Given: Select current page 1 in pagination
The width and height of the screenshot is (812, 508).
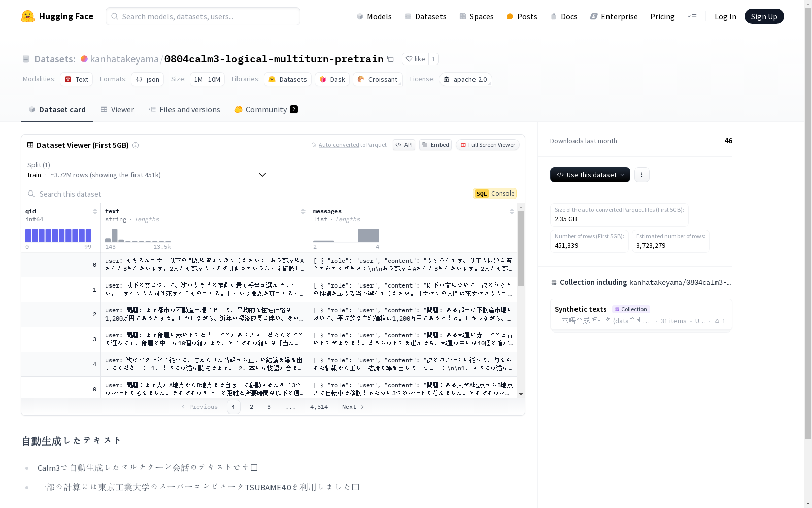Looking at the screenshot, I should tap(233, 407).
